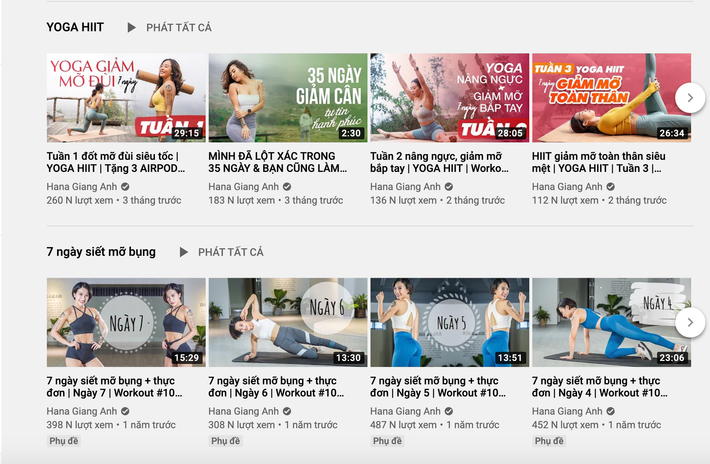Click the 13:30 duration label
The height and width of the screenshot is (464, 710).
coord(349,358)
